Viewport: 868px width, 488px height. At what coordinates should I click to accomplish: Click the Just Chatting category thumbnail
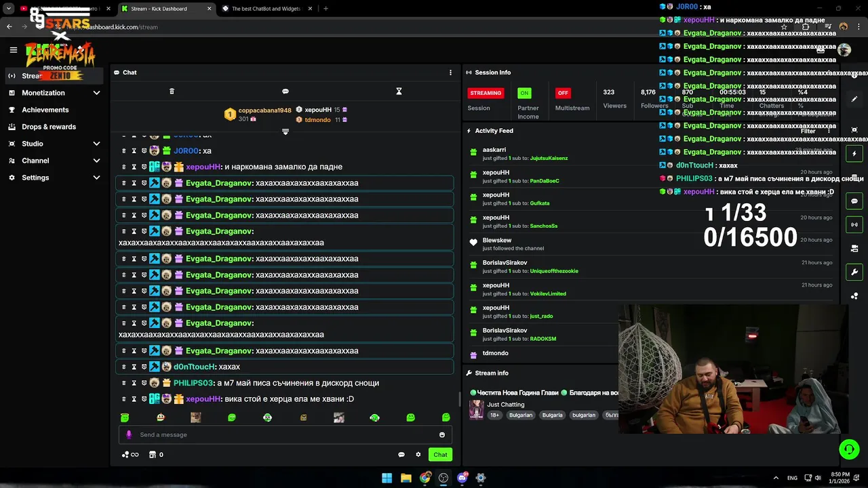click(x=476, y=409)
